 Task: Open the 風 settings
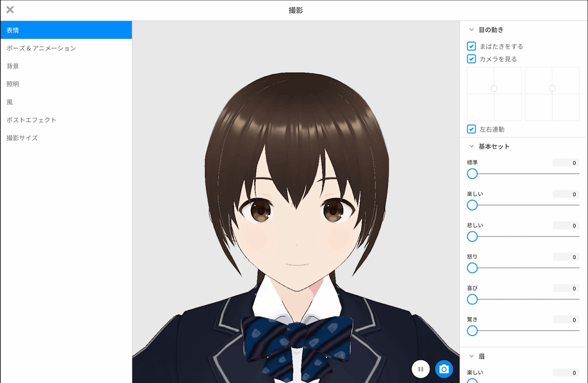(66, 102)
